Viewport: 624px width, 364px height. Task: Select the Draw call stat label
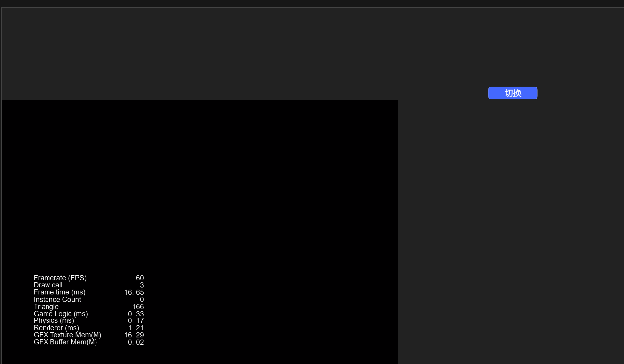(x=48, y=285)
